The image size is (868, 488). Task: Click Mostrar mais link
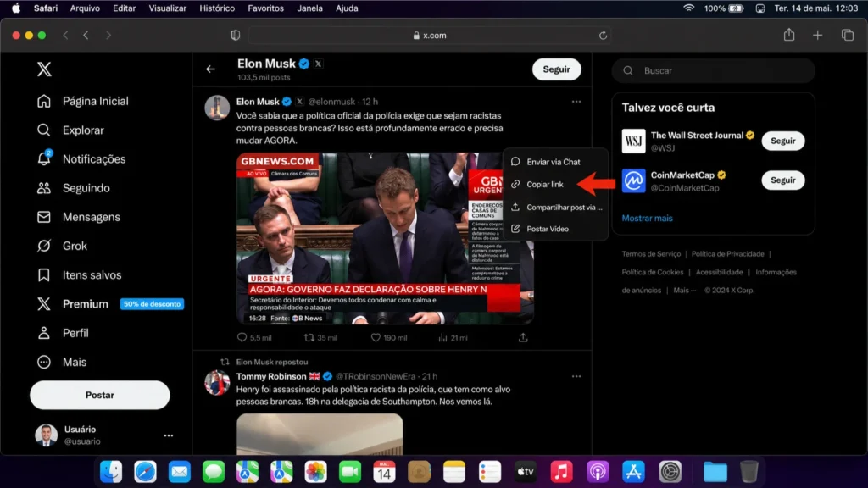(647, 218)
